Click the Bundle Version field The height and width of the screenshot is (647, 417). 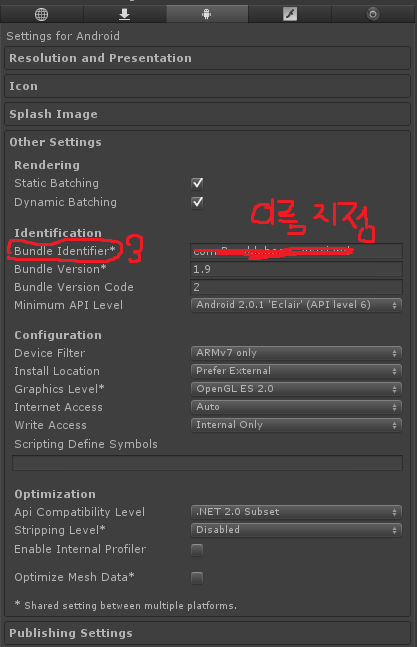coord(296,269)
